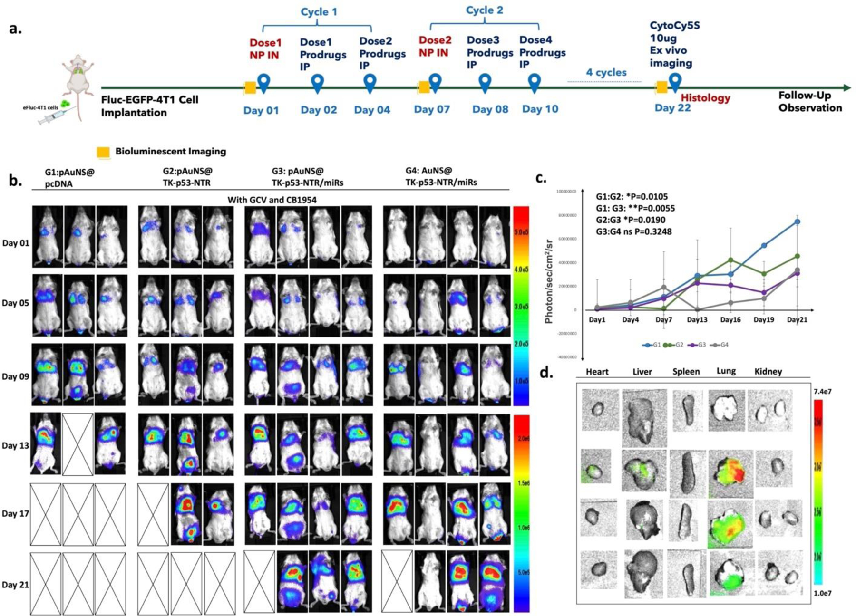Image resolution: width=856 pixels, height=616 pixels.
Task: Select the Day 02 location pin
Action: (x=317, y=84)
